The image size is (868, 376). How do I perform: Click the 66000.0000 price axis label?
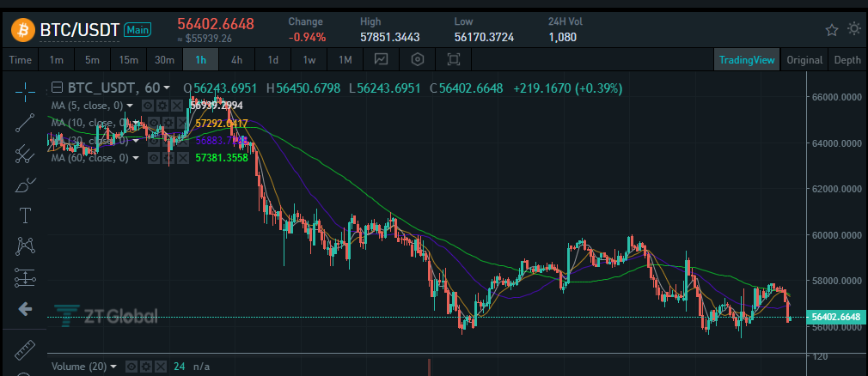pyautogui.click(x=837, y=97)
